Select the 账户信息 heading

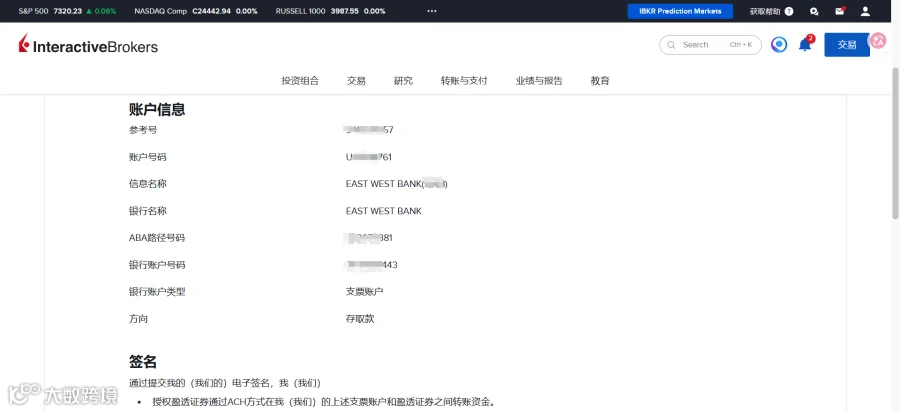tap(157, 110)
